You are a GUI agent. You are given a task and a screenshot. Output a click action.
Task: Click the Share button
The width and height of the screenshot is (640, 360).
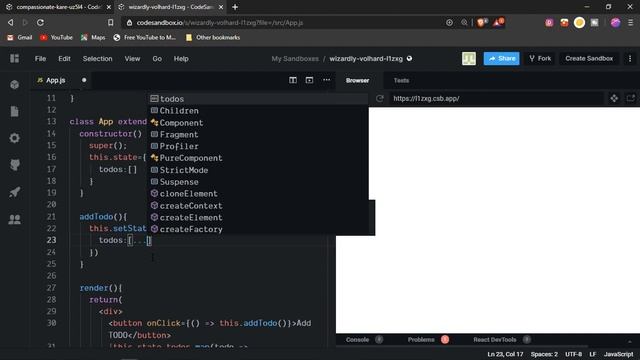click(502, 58)
